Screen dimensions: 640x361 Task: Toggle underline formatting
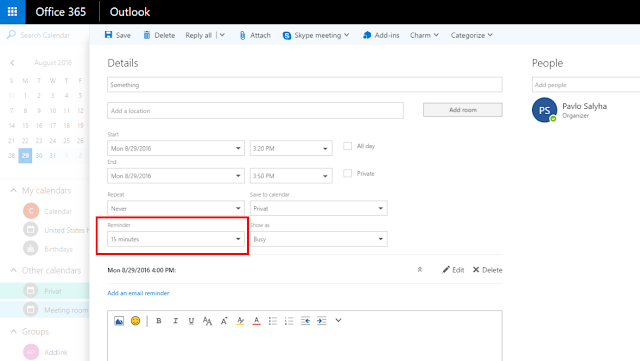coord(191,321)
